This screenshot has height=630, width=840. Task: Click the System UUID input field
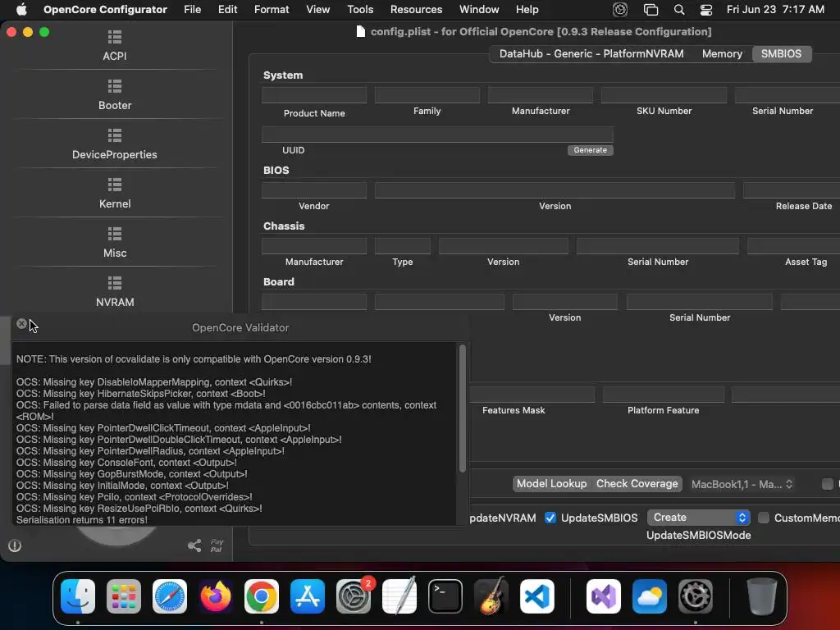click(438, 134)
